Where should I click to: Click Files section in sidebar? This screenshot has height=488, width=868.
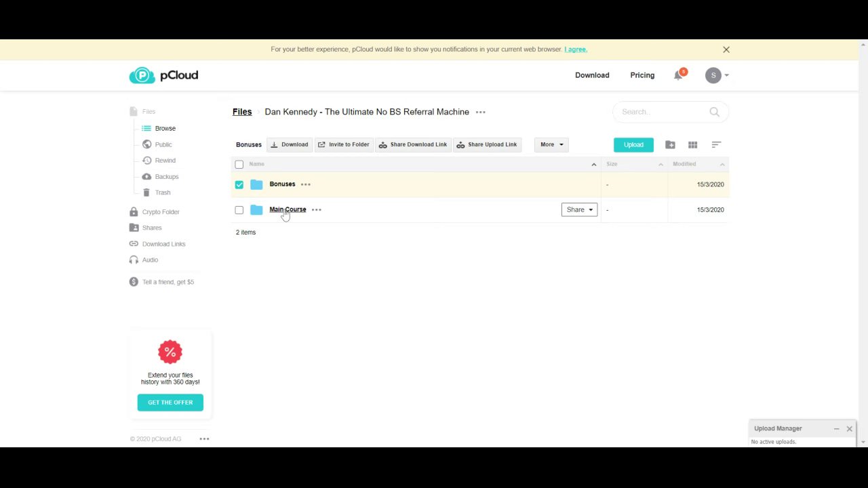(142, 112)
